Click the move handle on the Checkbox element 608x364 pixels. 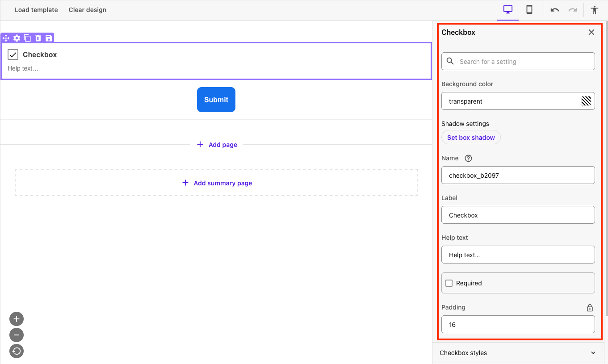click(x=6, y=38)
